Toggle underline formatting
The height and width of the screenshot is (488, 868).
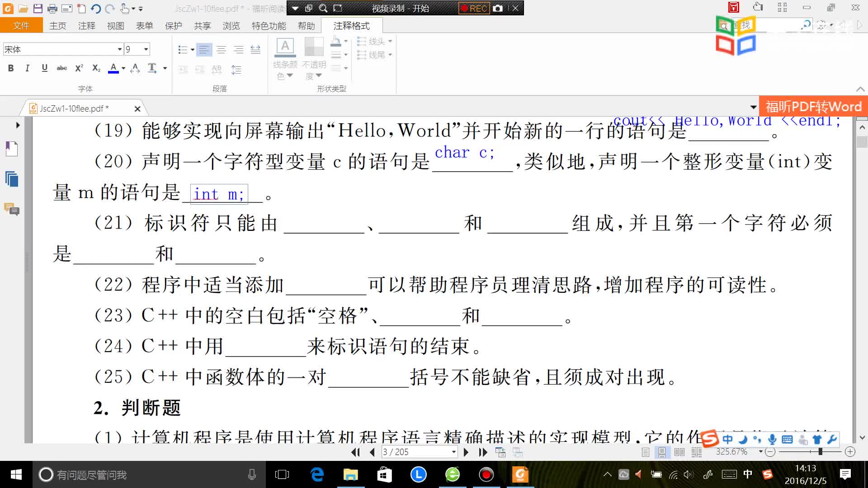click(x=44, y=68)
